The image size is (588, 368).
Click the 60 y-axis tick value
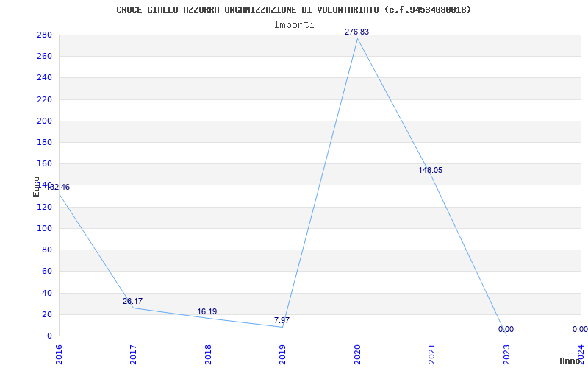[47, 271]
